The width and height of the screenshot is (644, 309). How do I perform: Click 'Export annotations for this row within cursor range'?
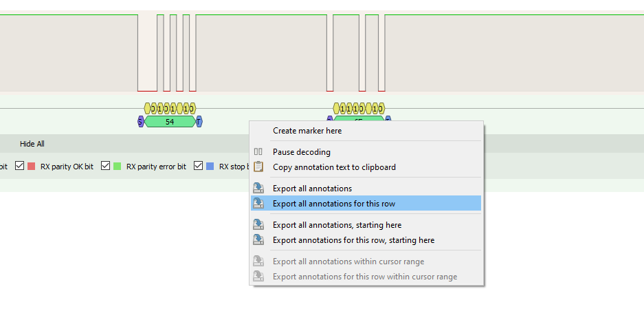366,277
